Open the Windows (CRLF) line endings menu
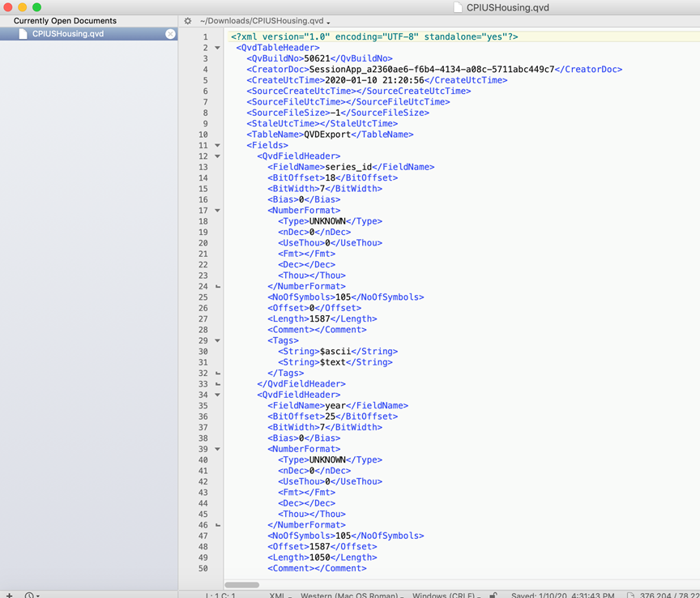Image resolution: width=700 pixels, height=598 pixels. click(x=445, y=595)
